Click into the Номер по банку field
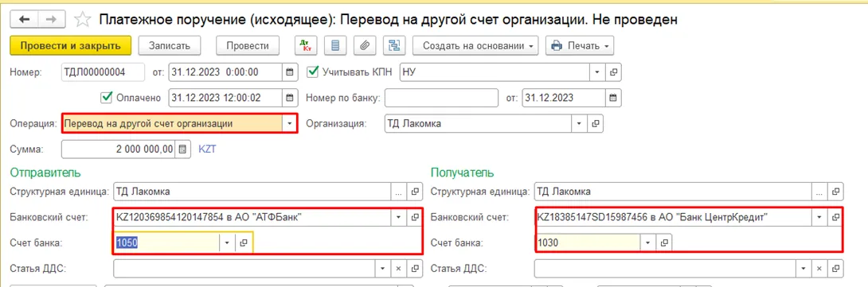This screenshot has width=868, height=287. (441, 98)
